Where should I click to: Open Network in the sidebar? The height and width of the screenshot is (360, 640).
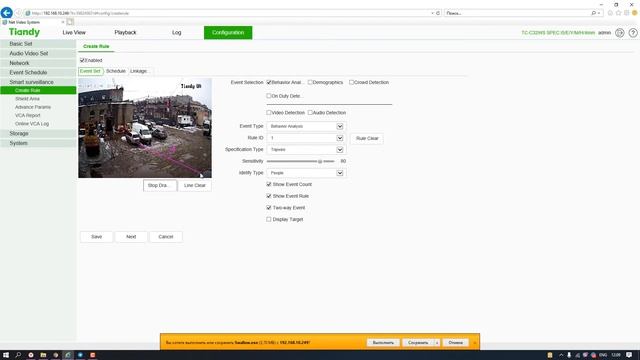[38, 63]
